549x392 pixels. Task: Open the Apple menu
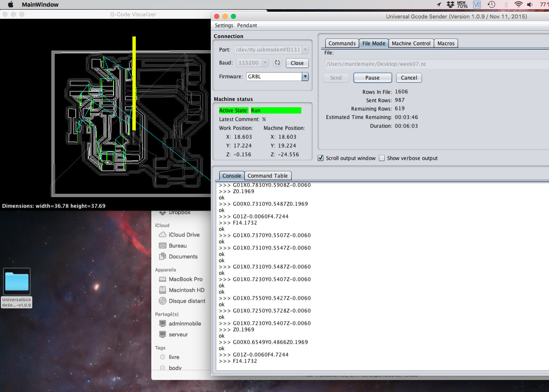click(x=11, y=4)
